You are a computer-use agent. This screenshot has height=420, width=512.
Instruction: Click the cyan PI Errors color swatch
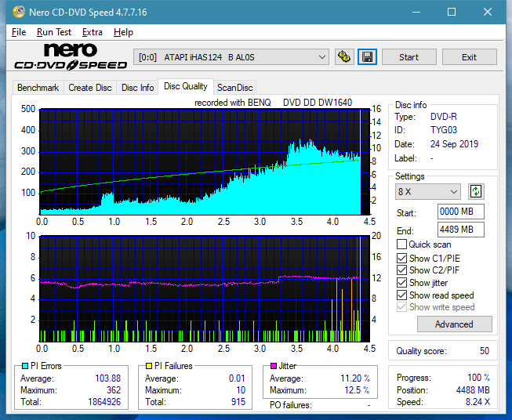tap(24, 366)
